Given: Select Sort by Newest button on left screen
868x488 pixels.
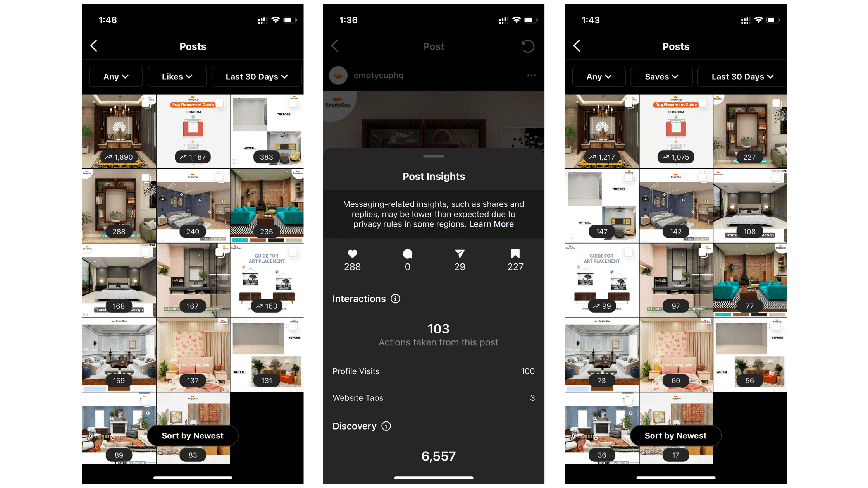Looking at the screenshot, I should [193, 435].
